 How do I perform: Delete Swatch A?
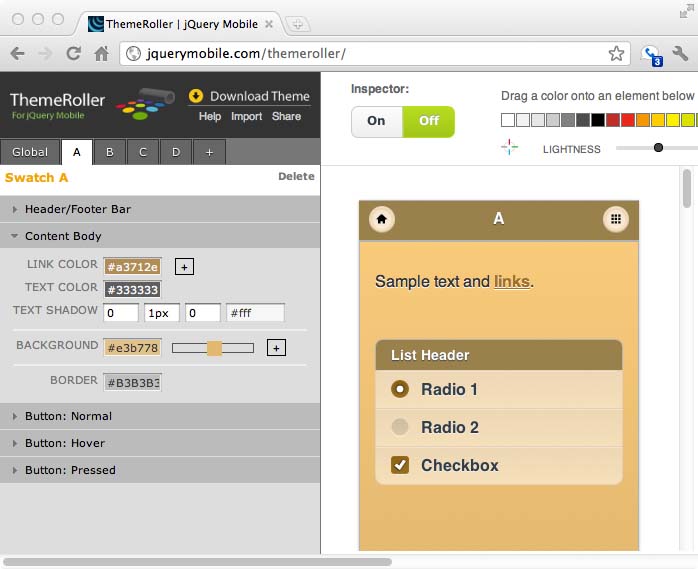pyautogui.click(x=296, y=176)
